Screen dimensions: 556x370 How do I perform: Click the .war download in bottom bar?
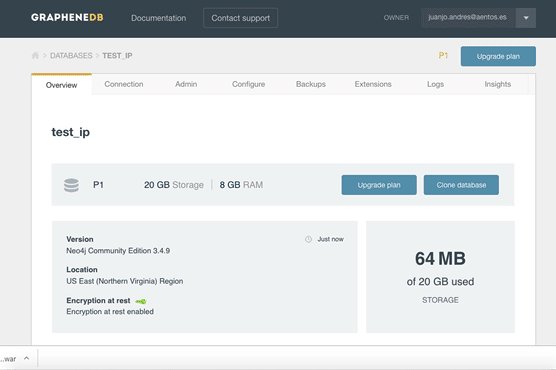pyautogui.click(x=8, y=359)
